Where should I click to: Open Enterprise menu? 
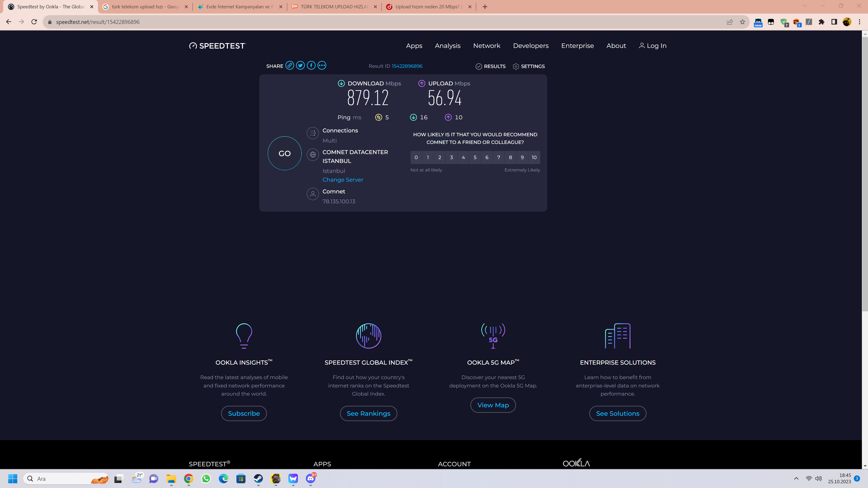pyautogui.click(x=578, y=46)
